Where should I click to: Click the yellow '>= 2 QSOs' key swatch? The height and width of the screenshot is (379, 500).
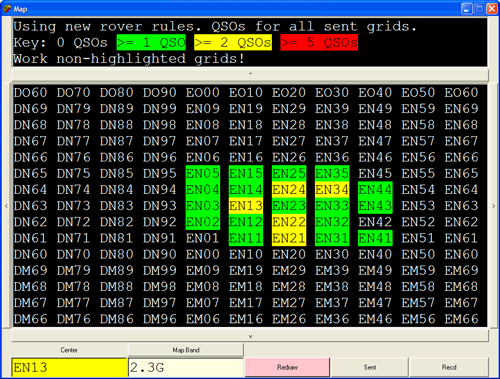[233, 43]
